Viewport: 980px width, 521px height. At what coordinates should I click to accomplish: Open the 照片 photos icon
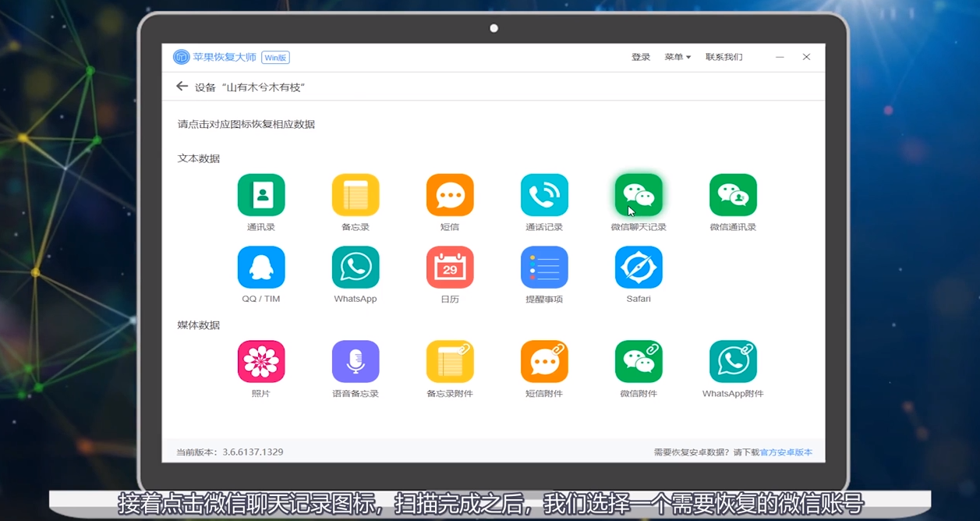pyautogui.click(x=261, y=362)
